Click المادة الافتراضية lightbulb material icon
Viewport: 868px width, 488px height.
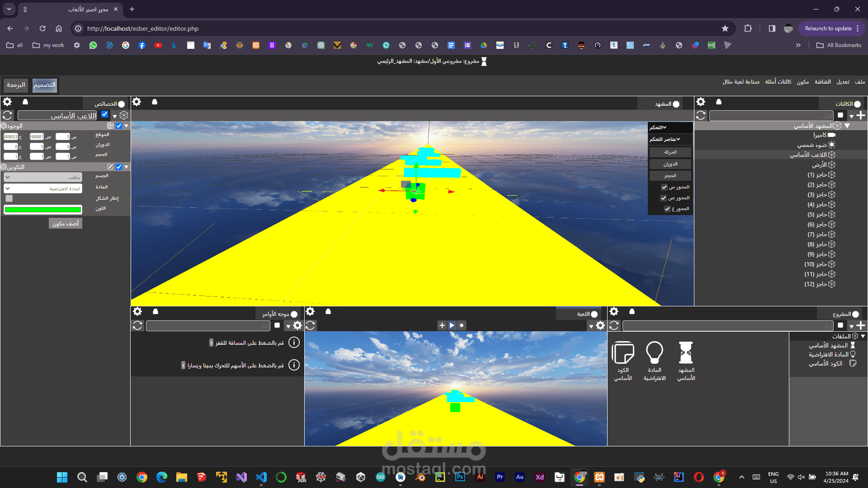tap(654, 353)
